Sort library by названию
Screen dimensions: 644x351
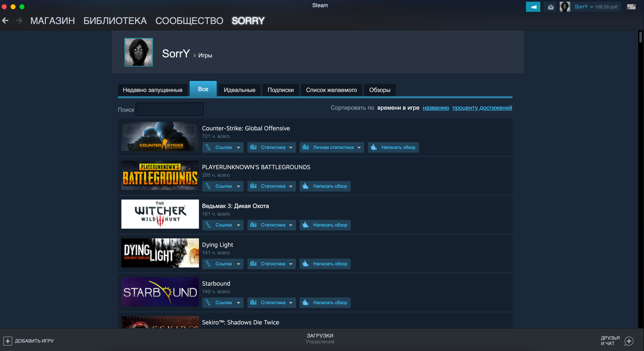point(436,108)
